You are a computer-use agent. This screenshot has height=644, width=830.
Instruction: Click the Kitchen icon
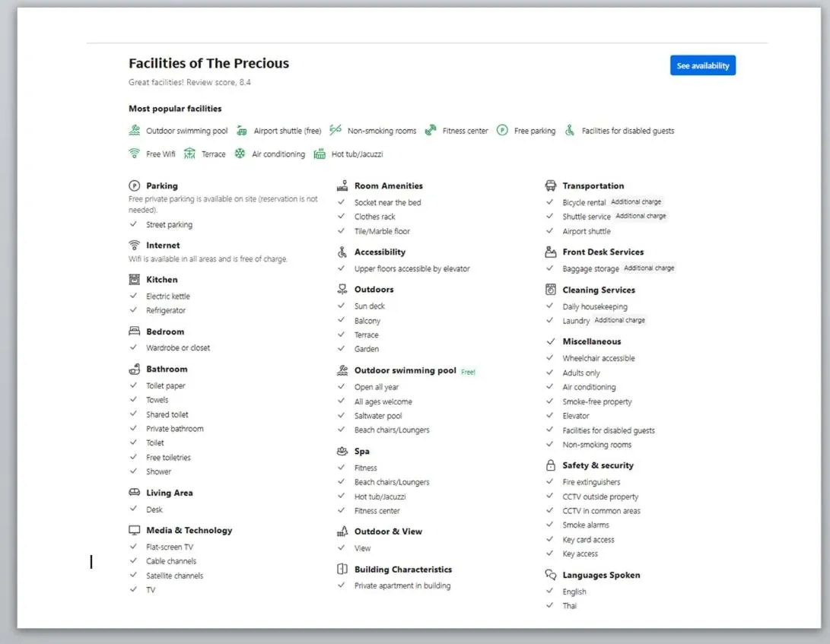(136, 280)
